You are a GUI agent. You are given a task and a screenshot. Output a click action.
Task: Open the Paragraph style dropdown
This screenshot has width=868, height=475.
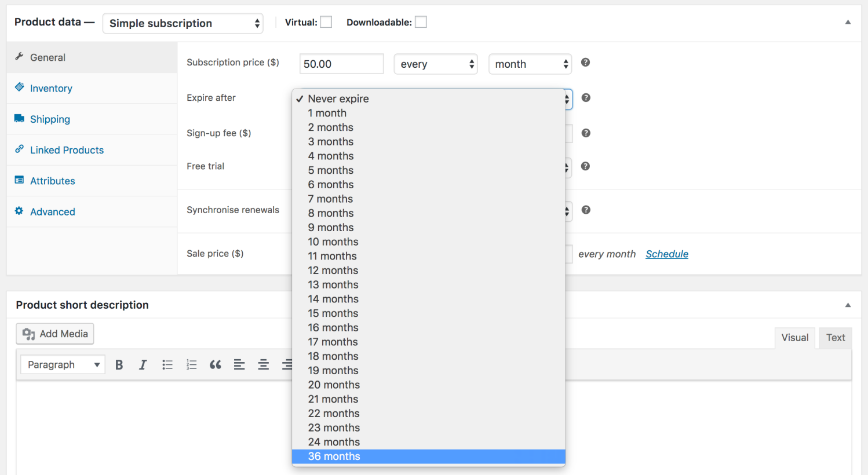62,364
